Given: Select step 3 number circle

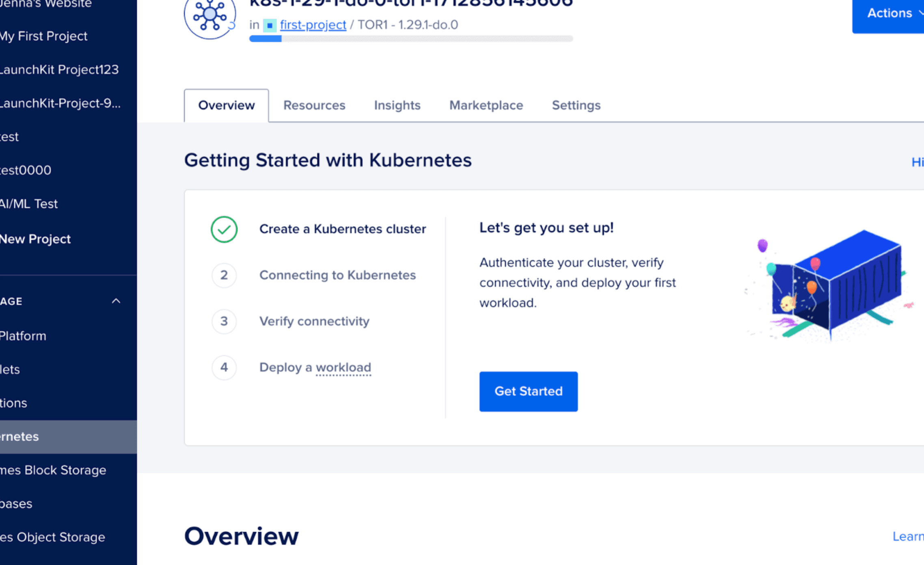Looking at the screenshot, I should pos(224,321).
